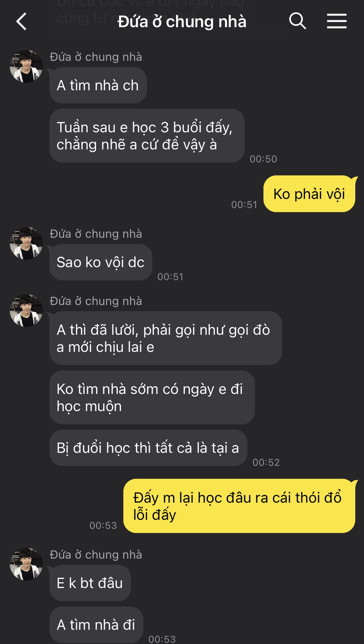Click chat title 'Đứa ở chung nhà'
This screenshot has width=364, height=644.
point(182,21)
